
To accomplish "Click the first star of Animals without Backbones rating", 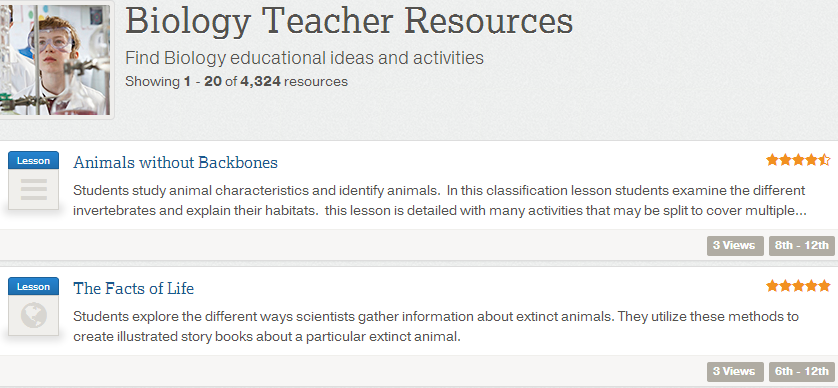I will (x=772, y=160).
